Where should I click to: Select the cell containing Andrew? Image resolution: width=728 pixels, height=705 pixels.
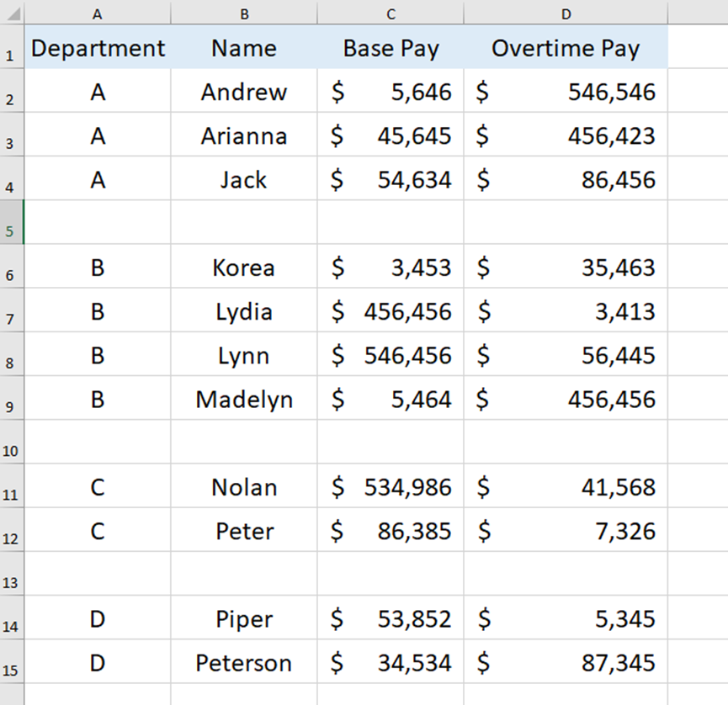pos(244,91)
